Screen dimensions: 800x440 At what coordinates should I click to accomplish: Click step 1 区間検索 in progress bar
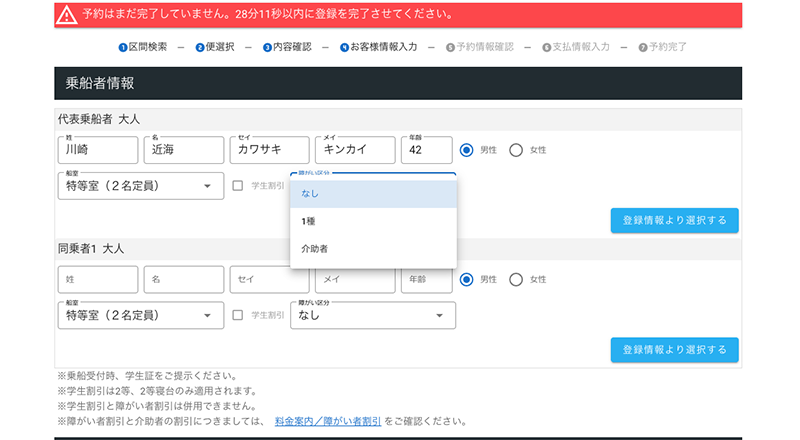pyautogui.click(x=143, y=47)
